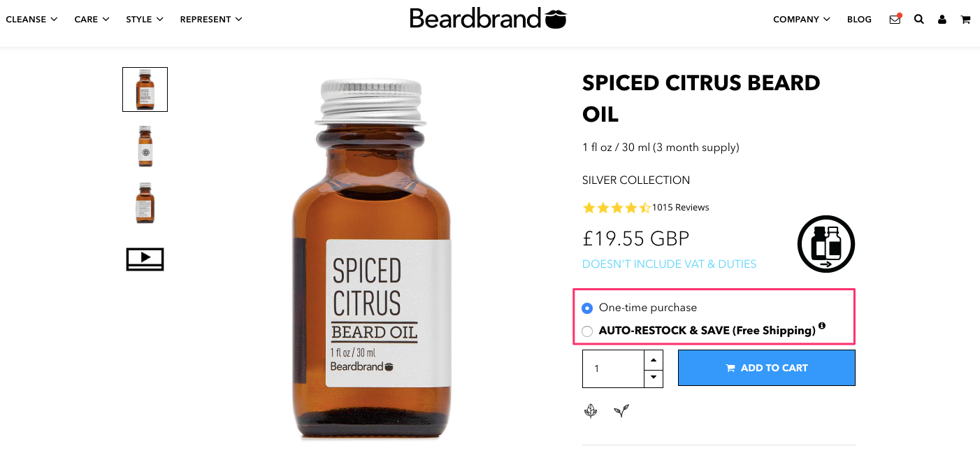Click the product video play thumbnail icon
Image resolution: width=980 pixels, height=451 pixels.
pos(145,259)
